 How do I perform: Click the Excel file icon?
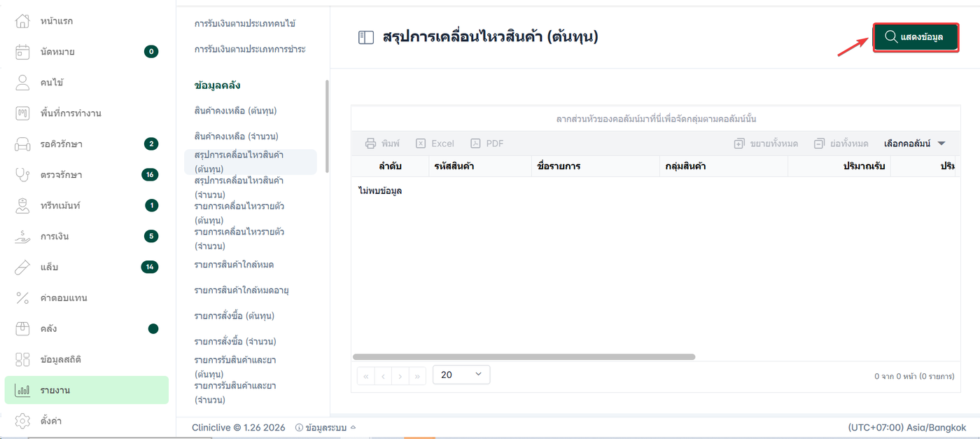tap(421, 144)
